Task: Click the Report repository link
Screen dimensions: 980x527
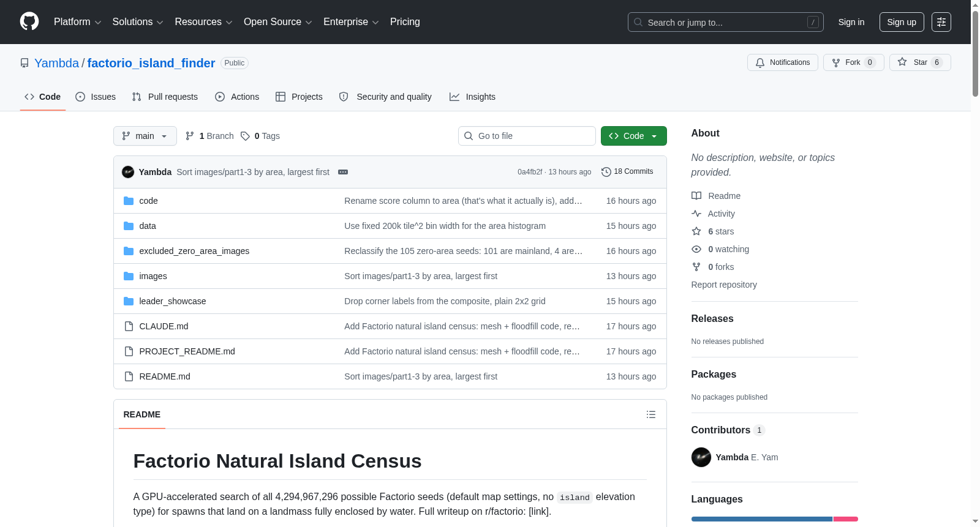Action: [x=724, y=285]
